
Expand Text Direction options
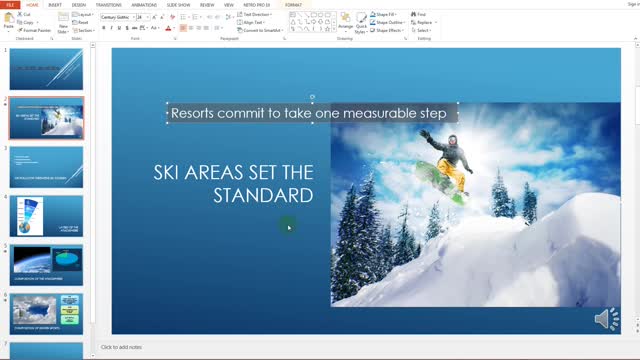pos(254,14)
